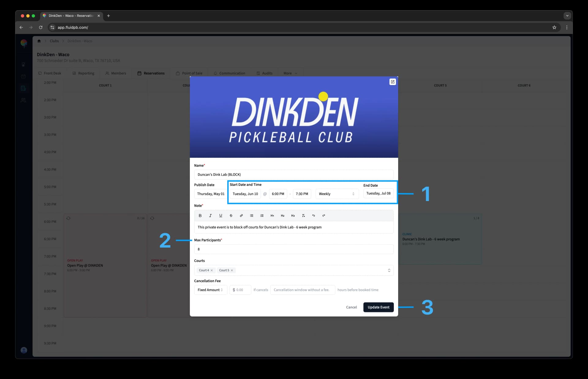The height and width of the screenshot is (379, 588).
Task: Cancel the event editing dialog
Action: [351, 307]
